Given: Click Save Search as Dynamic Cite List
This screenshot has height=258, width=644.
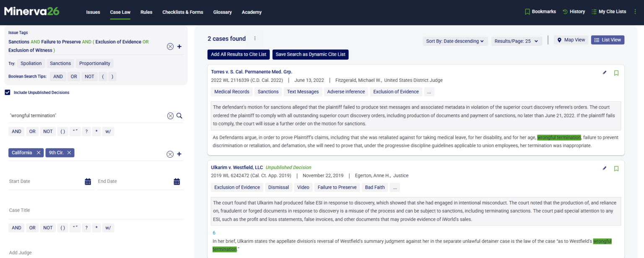Looking at the screenshot, I should (311, 55).
